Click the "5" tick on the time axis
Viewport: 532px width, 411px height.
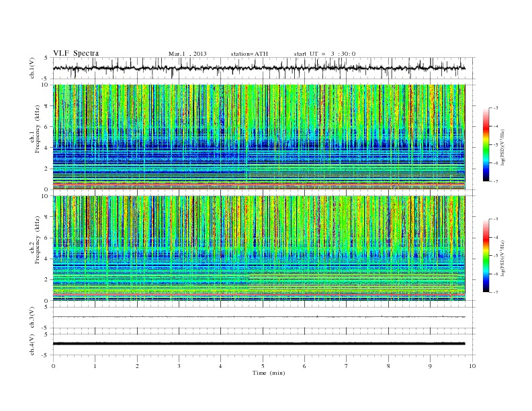point(263,366)
